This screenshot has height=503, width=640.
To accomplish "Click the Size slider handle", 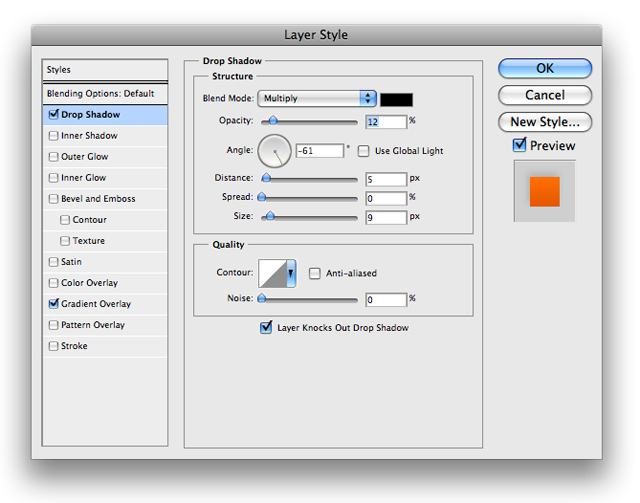I will coord(270,216).
